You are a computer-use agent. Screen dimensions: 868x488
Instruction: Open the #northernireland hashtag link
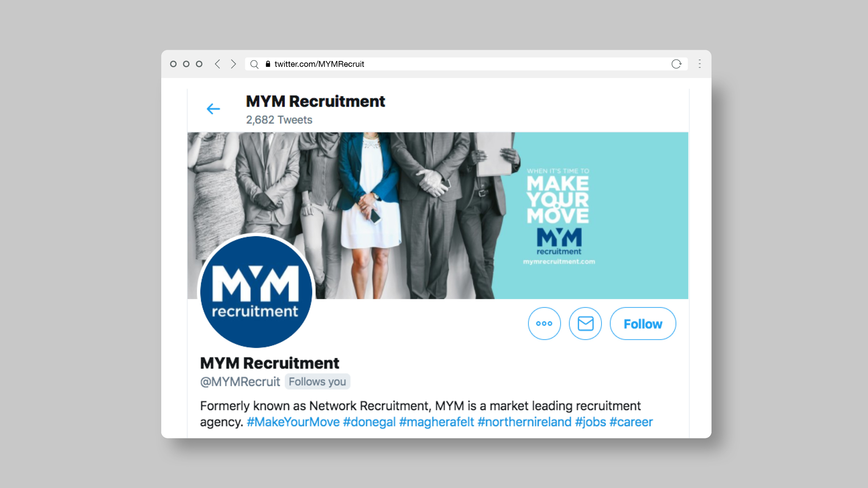pos(524,422)
